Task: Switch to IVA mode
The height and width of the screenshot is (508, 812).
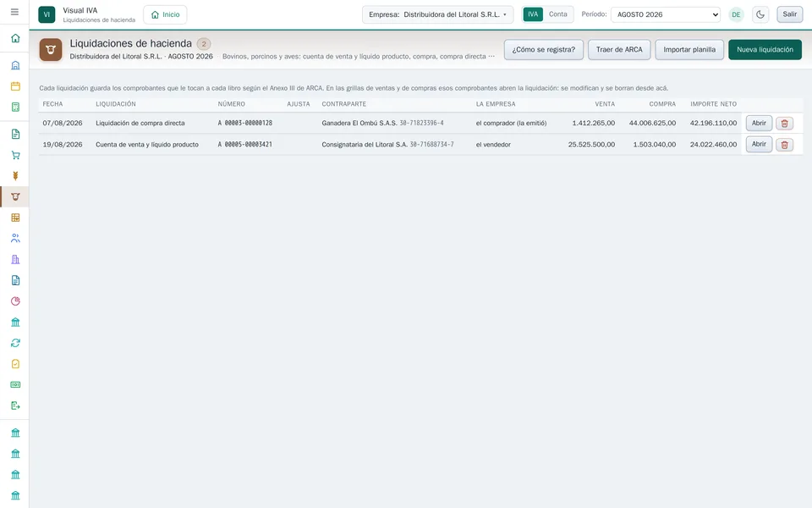Action: click(533, 14)
